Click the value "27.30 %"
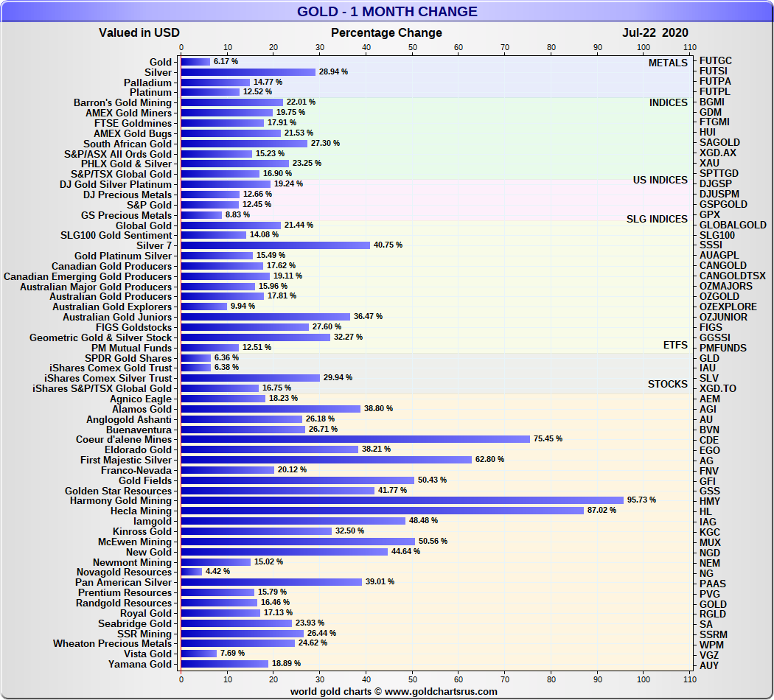This screenshot has width=774, height=700. point(325,143)
